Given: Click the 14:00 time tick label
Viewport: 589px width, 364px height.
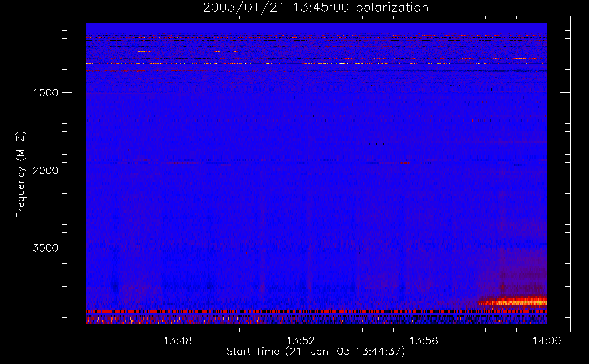Looking at the screenshot, I should 547,341.
